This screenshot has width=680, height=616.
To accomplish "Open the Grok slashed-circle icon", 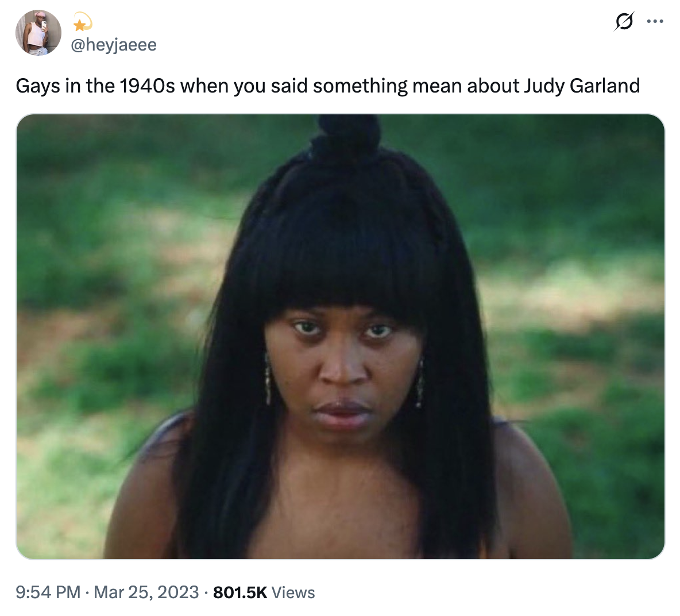I will click(624, 21).
